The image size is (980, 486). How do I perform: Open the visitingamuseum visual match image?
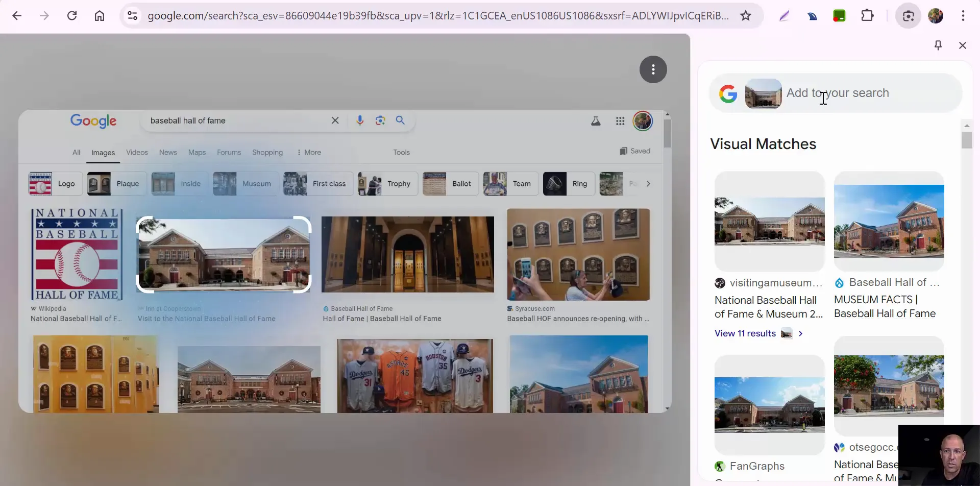[x=770, y=221]
